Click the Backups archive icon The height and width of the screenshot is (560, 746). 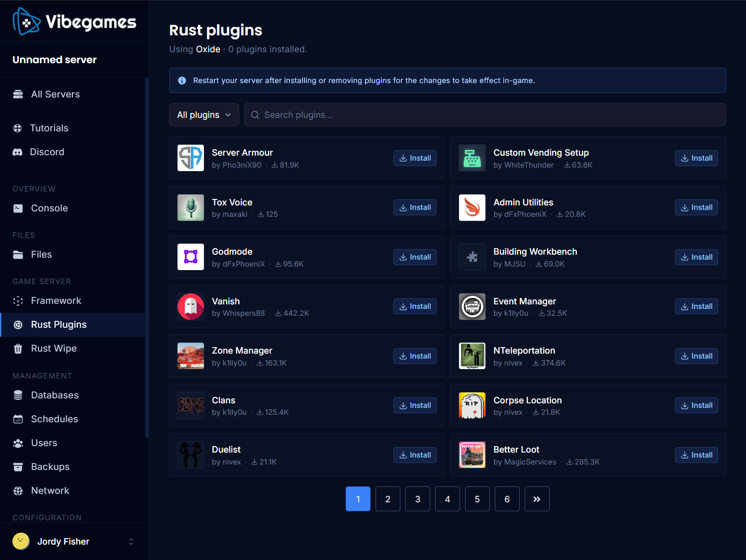pos(18,467)
